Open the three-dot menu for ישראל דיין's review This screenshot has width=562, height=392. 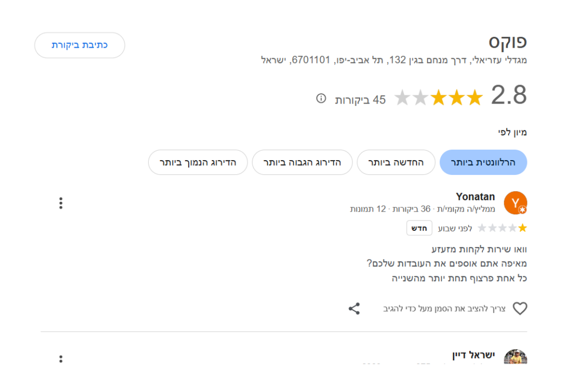(x=61, y=359)
